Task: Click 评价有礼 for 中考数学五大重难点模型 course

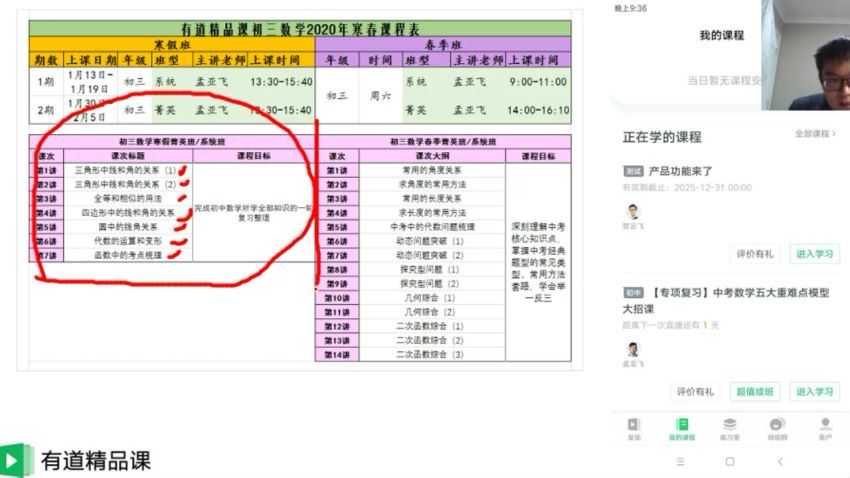Action: tap(695, 391)
